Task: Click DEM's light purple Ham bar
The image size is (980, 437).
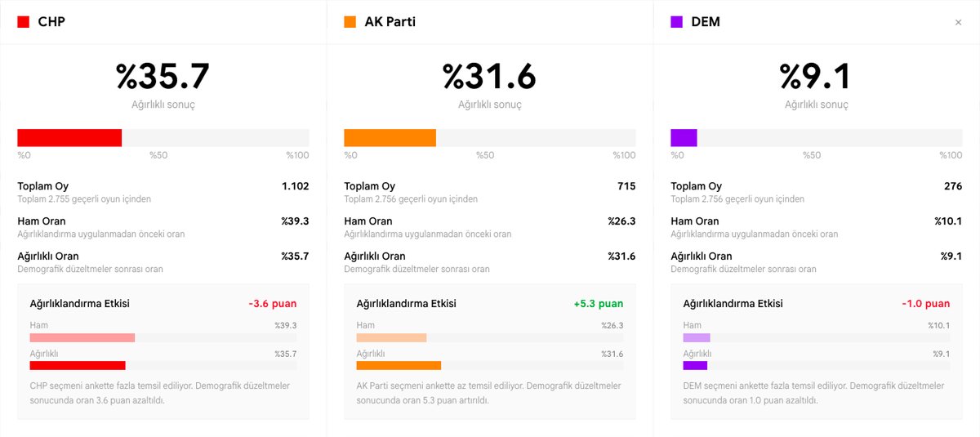Action: pos(697,337)
